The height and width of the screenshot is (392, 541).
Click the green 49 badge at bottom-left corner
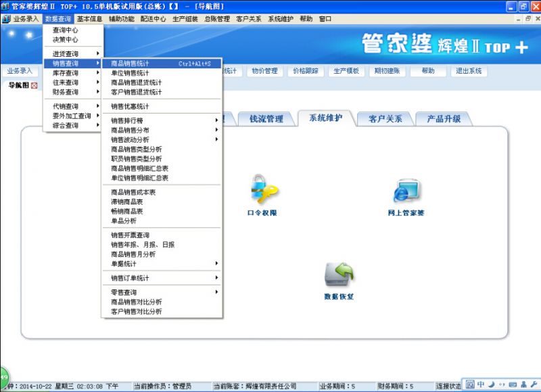(4, 377)
